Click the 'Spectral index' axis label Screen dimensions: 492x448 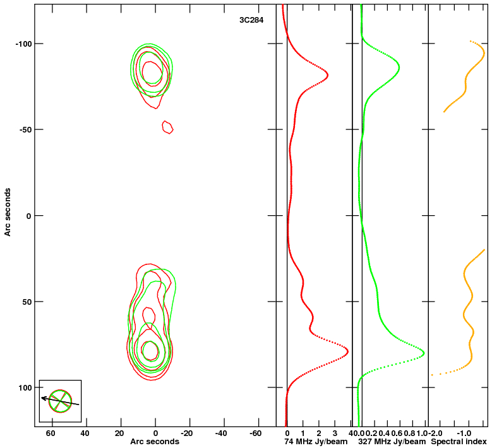point(459,442)
